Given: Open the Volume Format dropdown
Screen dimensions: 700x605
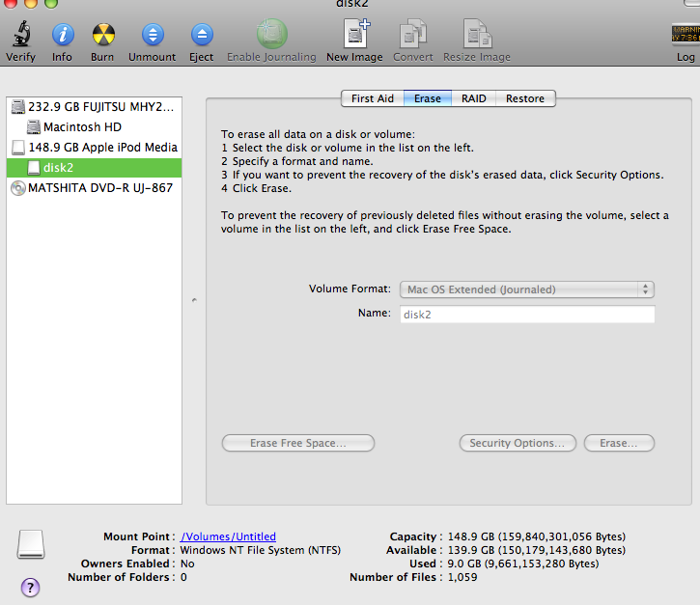Looking at the screenshot, I should (x=527, y=289).
